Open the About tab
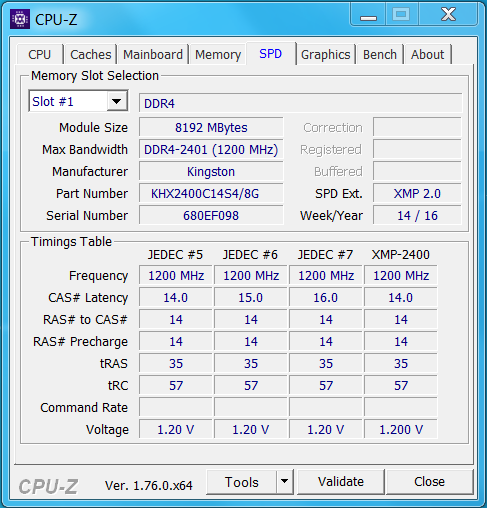 pyautogui.click(x=428, y=54)
